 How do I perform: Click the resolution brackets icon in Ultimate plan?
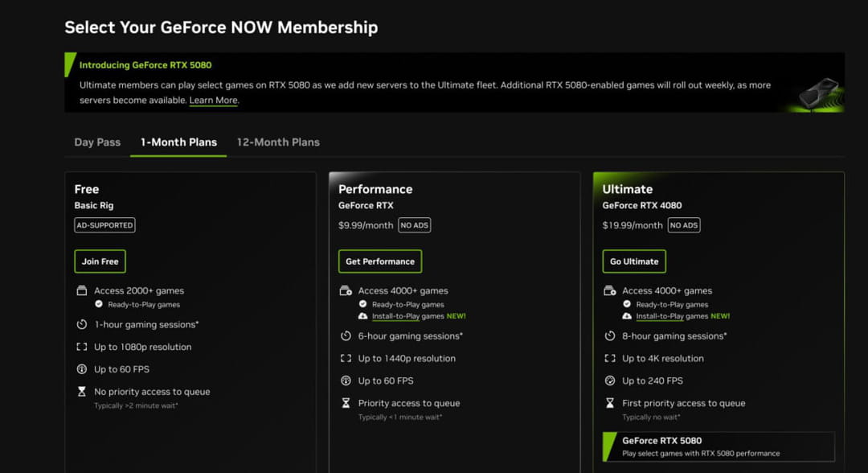[x=610, y=359]
